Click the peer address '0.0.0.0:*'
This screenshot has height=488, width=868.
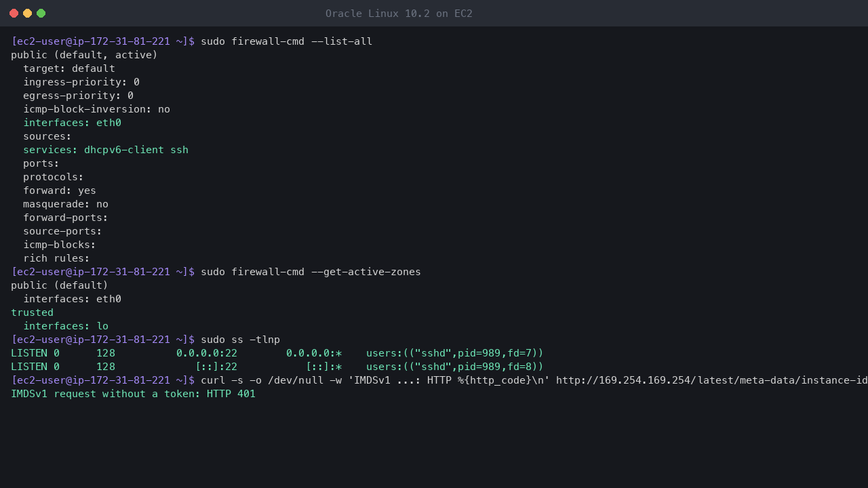click(x=314, y=353)
